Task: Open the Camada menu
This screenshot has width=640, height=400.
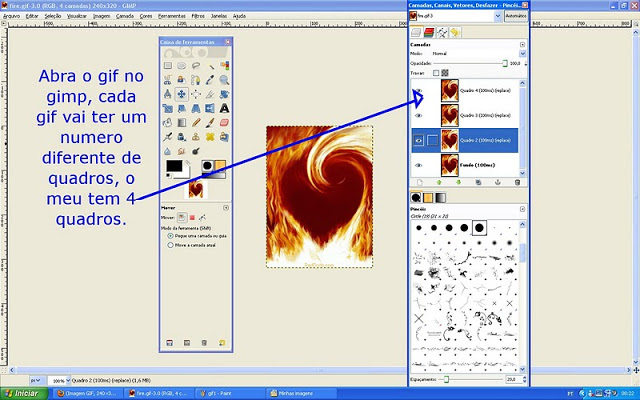Action: 125,16
